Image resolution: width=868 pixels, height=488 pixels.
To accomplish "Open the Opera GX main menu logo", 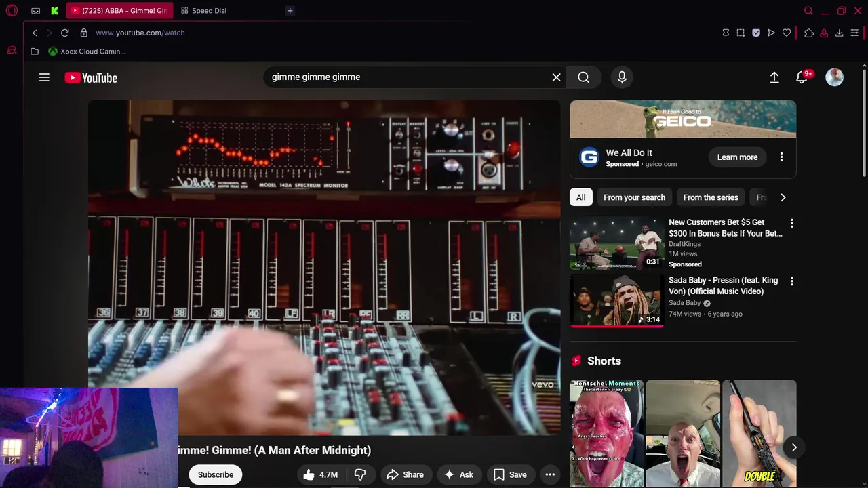I will coord(12,11).
